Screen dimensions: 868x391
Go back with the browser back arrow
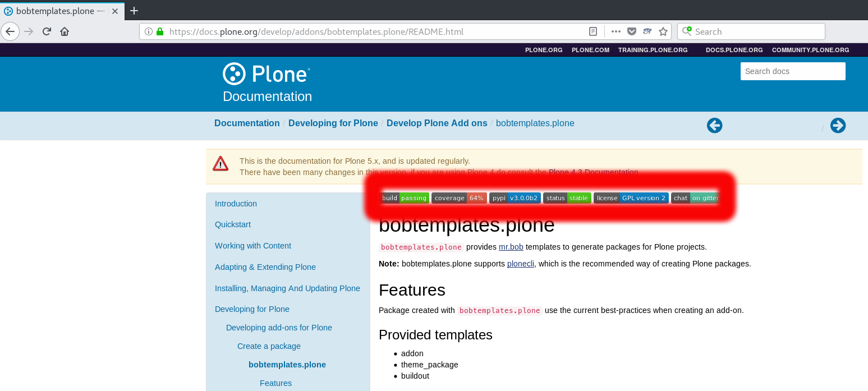[10, 31]
